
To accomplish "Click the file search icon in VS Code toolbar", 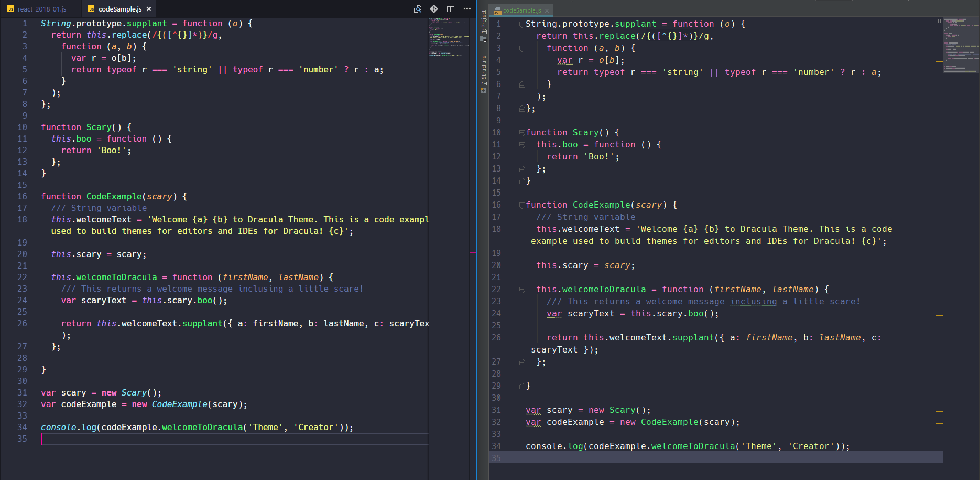I will (x=418, y=9).
